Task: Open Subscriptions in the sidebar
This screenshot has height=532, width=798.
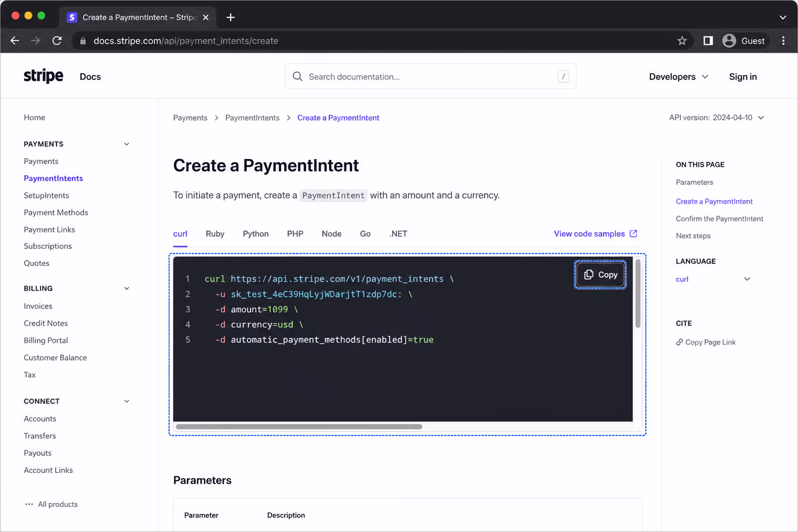Action: coord(48,246)
